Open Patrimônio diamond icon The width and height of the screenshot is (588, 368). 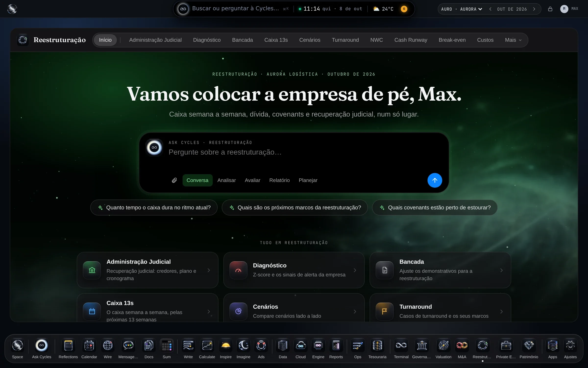529,345
